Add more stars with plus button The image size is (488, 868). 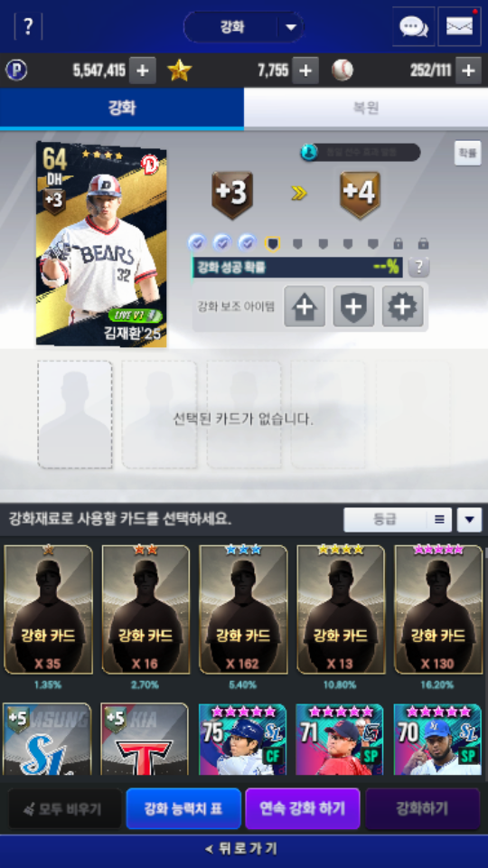pyautogui.click(x=305, y=71)
